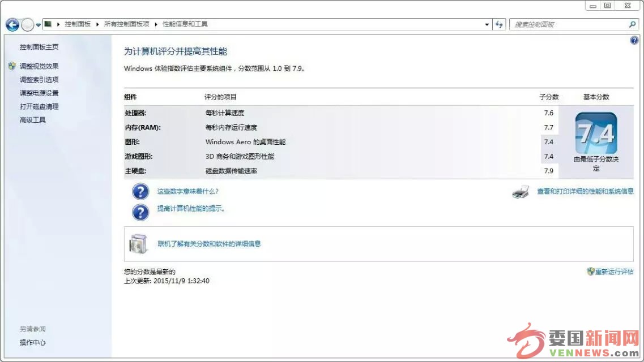Open 调整视觉效果 link
644x362 pixels.
click(39, 66)
